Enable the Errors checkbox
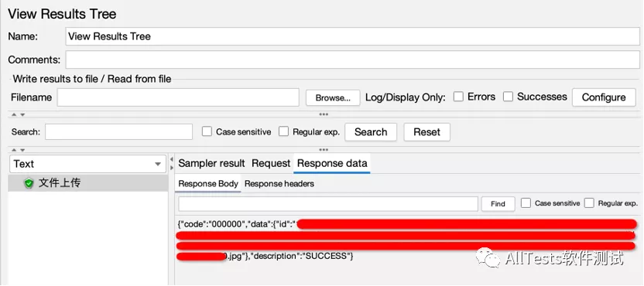Viewport: 644px width, 286px height. click(x=458, y=97)
